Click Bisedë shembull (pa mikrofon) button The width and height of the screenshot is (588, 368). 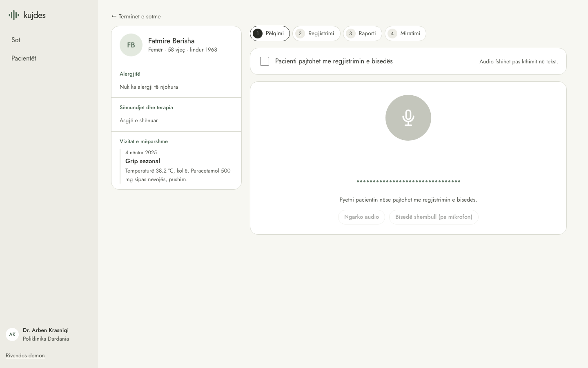[434, 217]
